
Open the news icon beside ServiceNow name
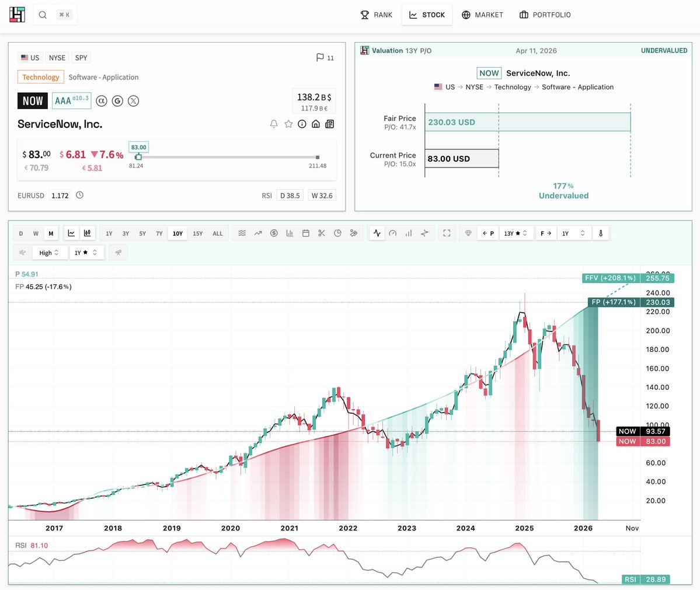pyautogui.click(x=329, y=124)
